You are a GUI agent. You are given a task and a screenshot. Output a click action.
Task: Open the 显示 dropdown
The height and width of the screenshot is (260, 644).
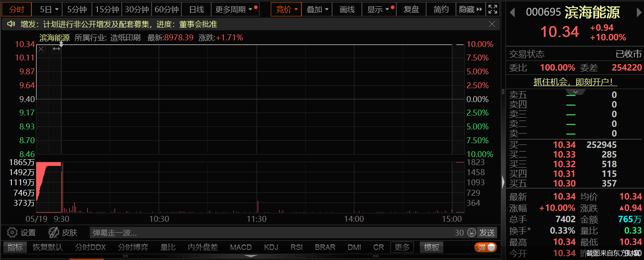(379, 9)
